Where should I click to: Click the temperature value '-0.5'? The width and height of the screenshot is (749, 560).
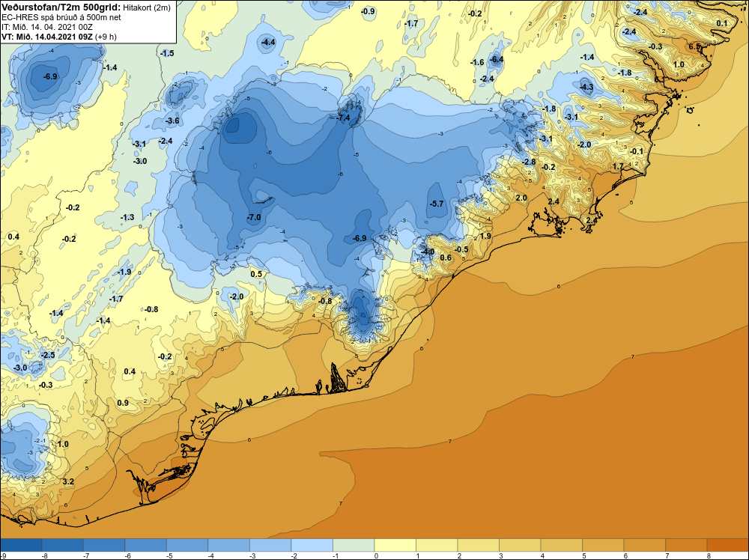(461, 250)
